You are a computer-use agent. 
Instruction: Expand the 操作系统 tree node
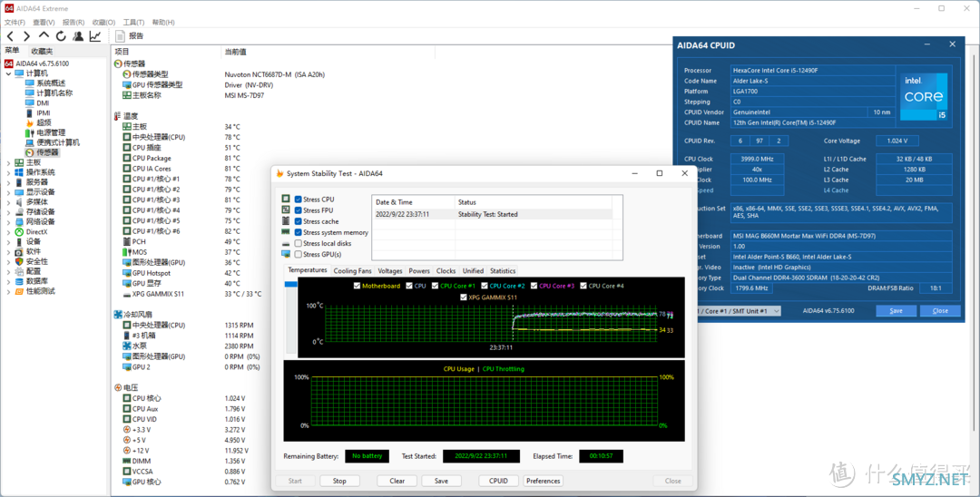8,172
